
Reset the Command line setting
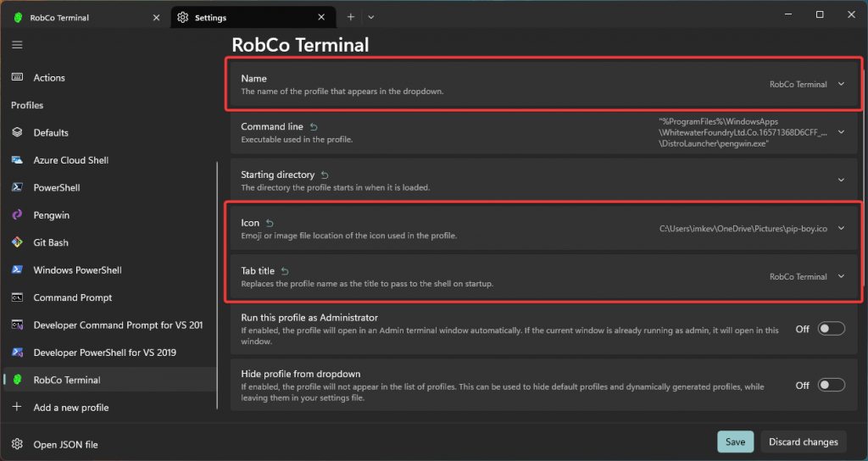(x=314, y=127)
